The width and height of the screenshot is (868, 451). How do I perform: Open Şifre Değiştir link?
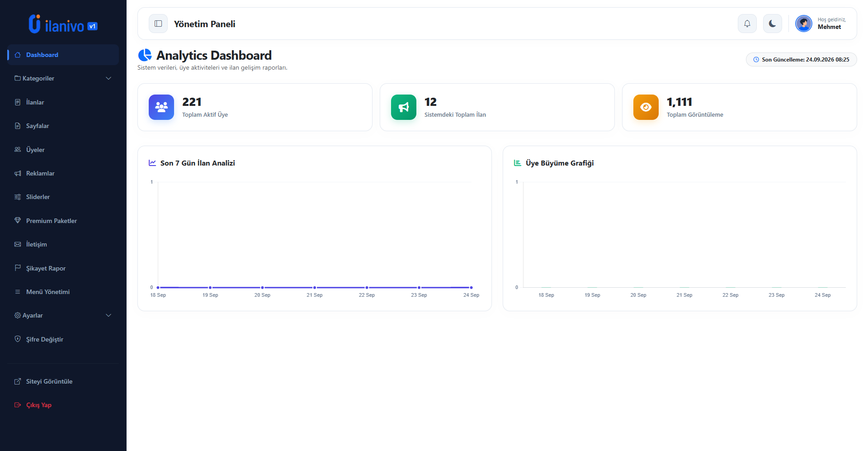tap(63, 339)
